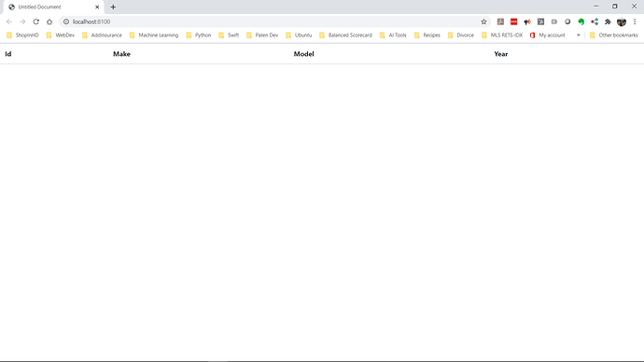This screenshot has height=362, width=644.
Task: View site information icon in address bar
Action: pos(66,21)
